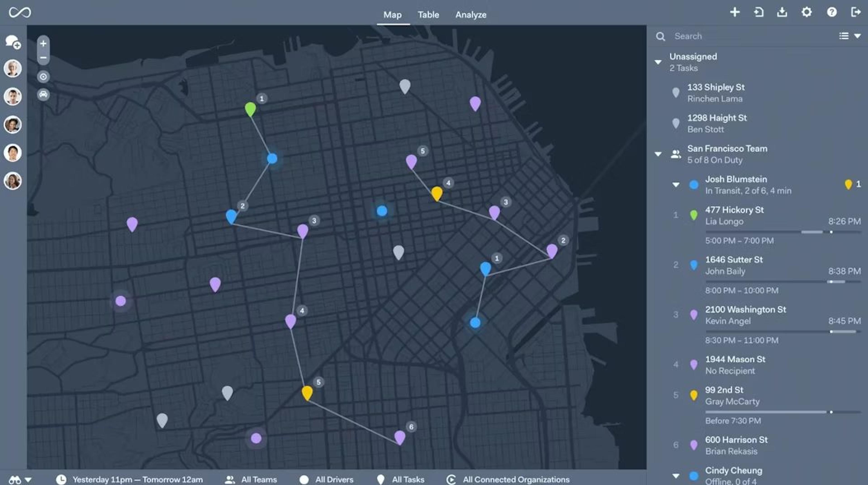Select the first driver avatar in sidebar
Image resolution: width=868 pixels, height=485 pixels.
(13, 69)
